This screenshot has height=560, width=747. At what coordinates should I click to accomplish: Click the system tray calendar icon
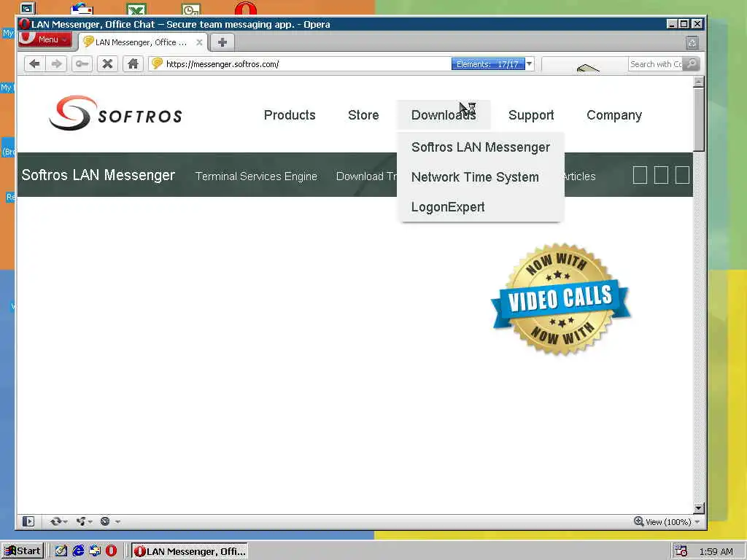681,551
